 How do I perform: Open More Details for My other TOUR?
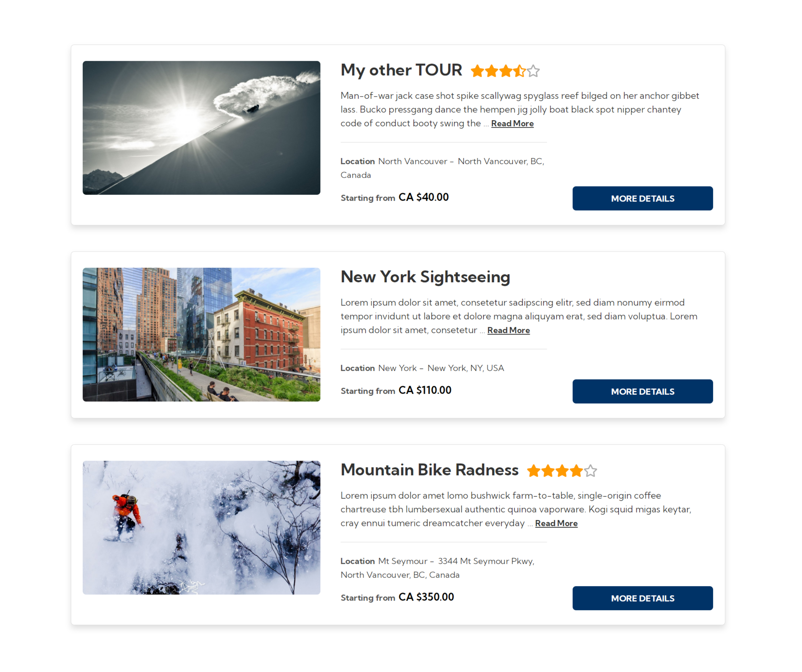pos(643,198)
